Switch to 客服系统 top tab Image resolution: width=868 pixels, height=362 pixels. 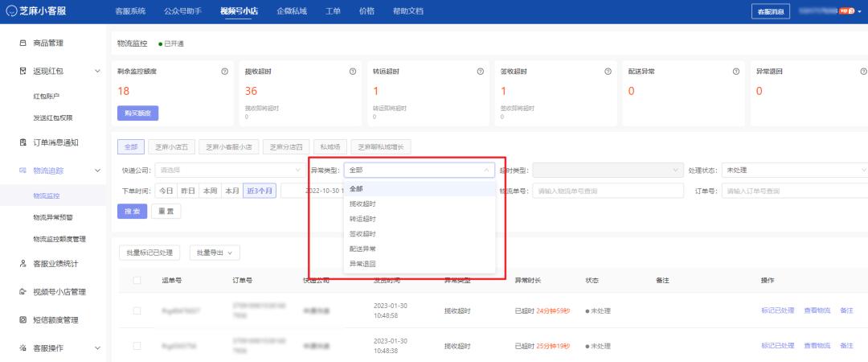pyautogui.click(x=131, y=11)
